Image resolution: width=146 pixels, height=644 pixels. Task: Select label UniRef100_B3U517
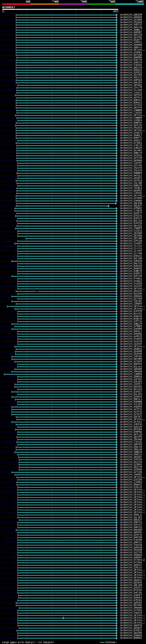(131, 392)
